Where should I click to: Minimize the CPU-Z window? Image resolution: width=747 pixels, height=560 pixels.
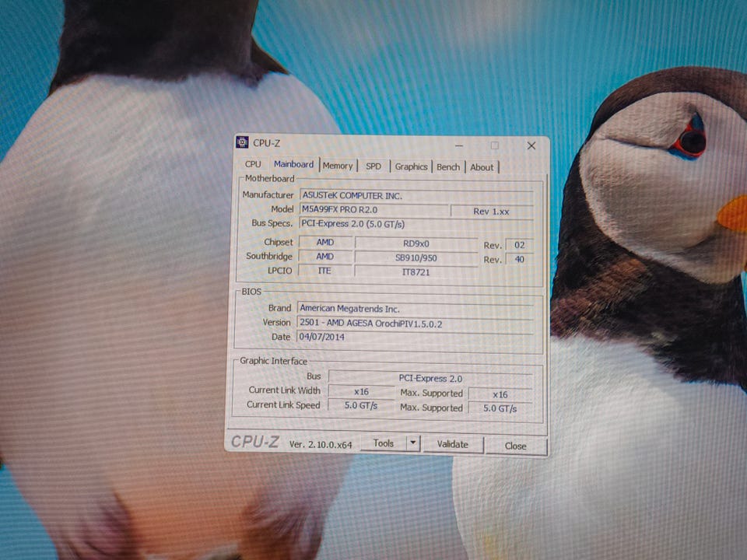[x=459, y=145]
